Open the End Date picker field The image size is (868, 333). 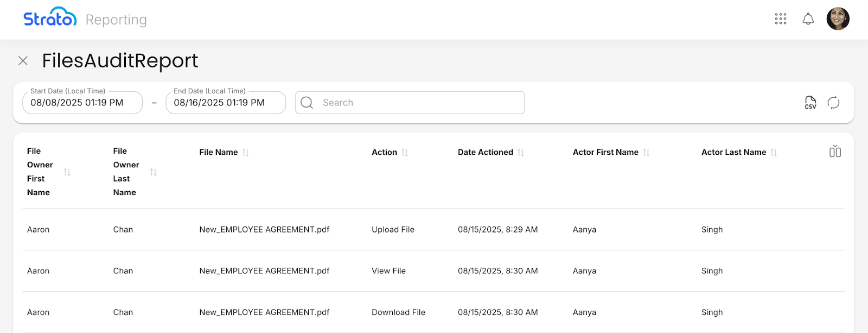[226, 103]
